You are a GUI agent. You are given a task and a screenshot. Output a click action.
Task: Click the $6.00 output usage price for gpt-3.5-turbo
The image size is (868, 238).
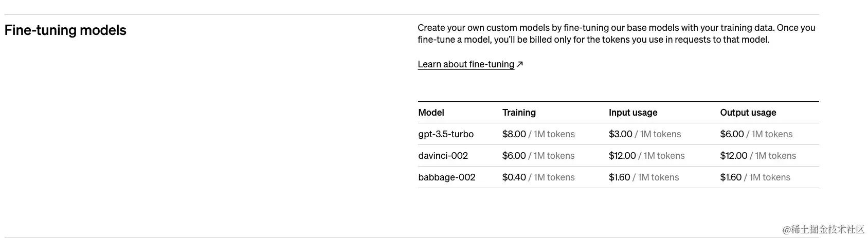coord(732,134)
